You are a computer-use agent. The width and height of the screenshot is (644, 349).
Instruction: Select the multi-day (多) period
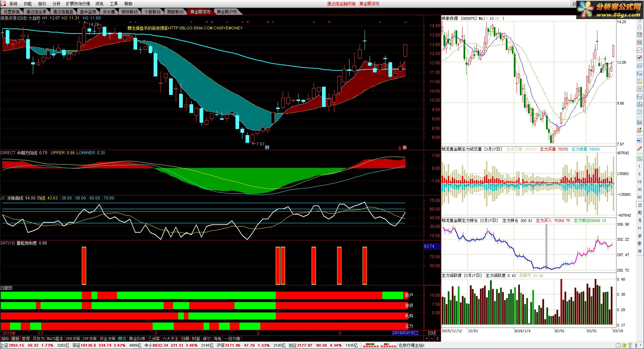point(639,236)
